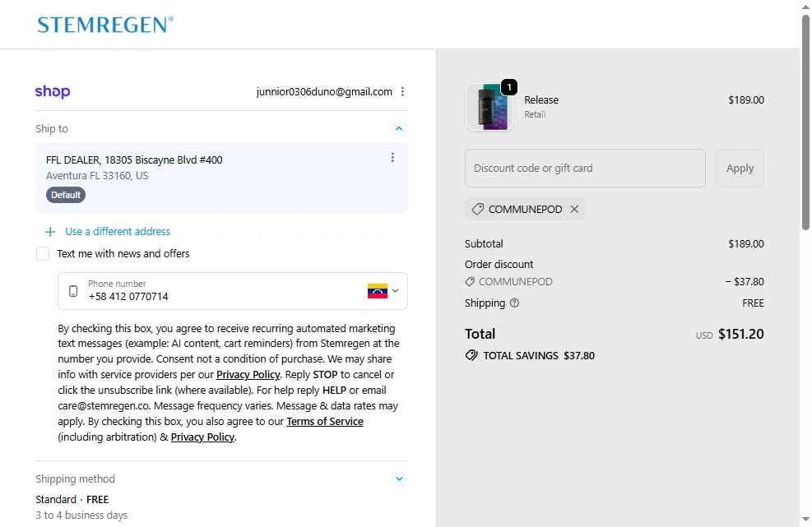Screen dimensions: 812x527
Task: Click the phone icon in phone field
Action: click(73, 291)
